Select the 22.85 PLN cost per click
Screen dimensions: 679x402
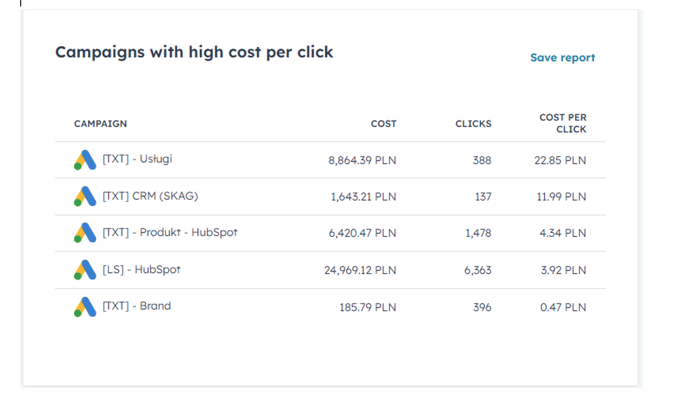pyautogui.click(x=560, y=160)
